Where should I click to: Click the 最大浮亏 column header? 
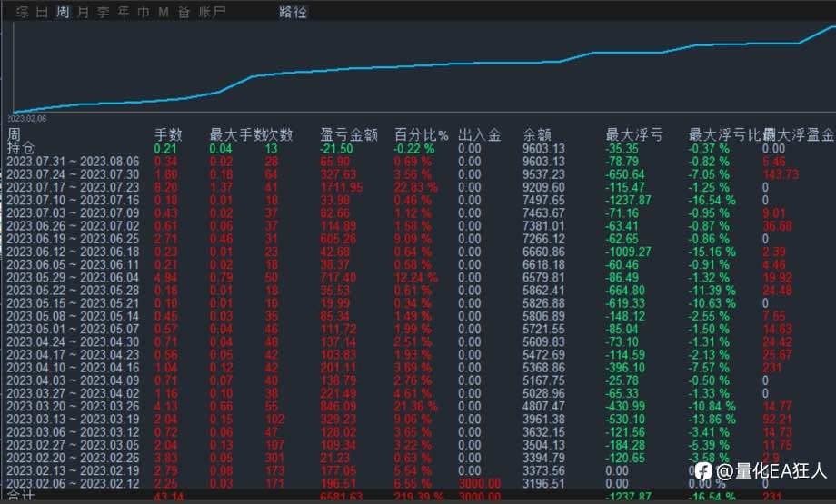point(634,134)
